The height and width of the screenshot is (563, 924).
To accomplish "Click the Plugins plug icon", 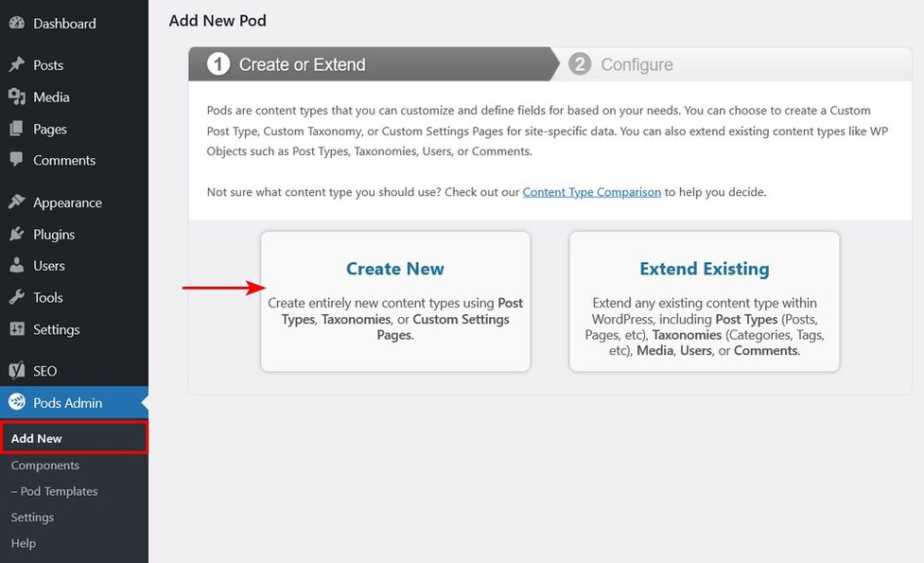I will (x=16, y=234).
